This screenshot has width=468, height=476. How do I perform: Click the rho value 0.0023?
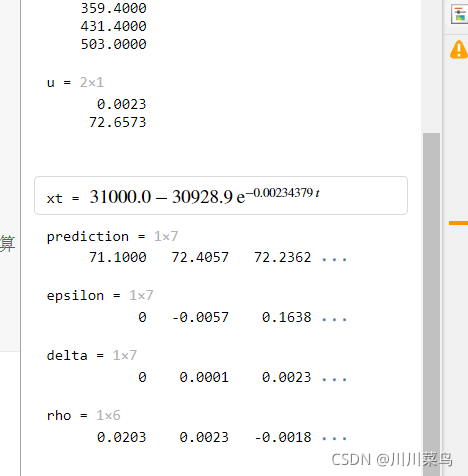204,437
